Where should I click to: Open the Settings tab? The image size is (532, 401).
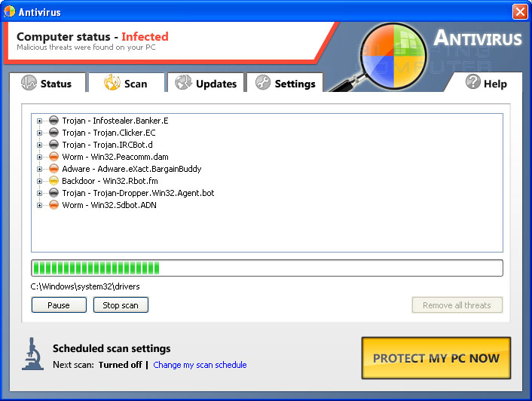(x=285, y=83)
